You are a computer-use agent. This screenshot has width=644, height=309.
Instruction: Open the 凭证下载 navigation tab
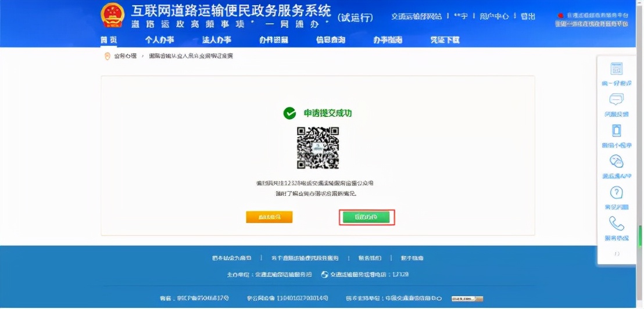tap(445, 40)
